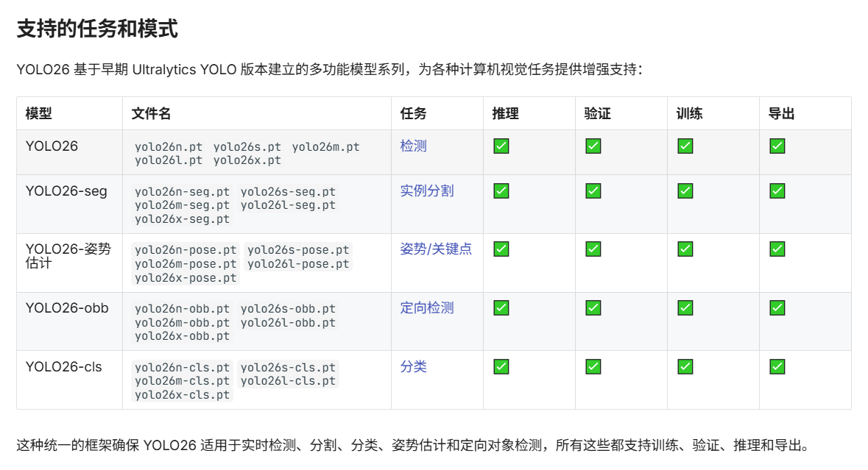
Task: Click the YOLO26-姿势估计 row 导出 checkmark
Action: [777, 249]
